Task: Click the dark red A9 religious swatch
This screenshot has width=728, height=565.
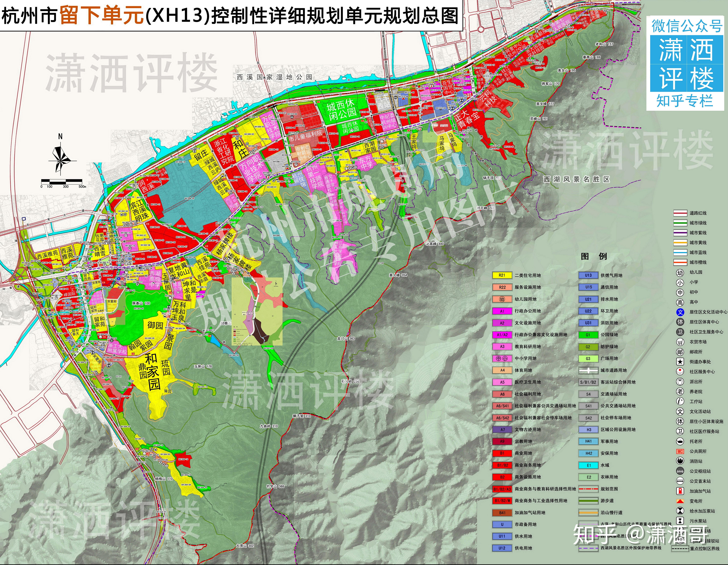Action: (502, 441)
